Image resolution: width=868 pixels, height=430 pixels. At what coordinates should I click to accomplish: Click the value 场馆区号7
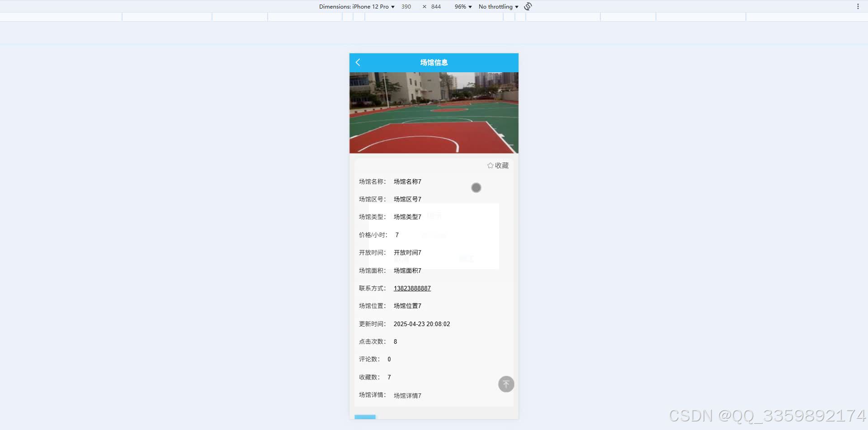click(x=407, y=199)
